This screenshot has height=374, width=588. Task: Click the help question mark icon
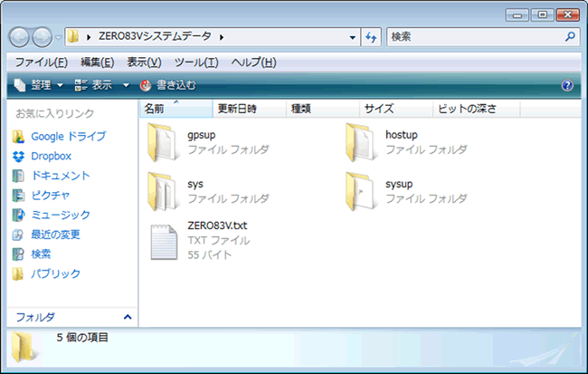(567, 85)
